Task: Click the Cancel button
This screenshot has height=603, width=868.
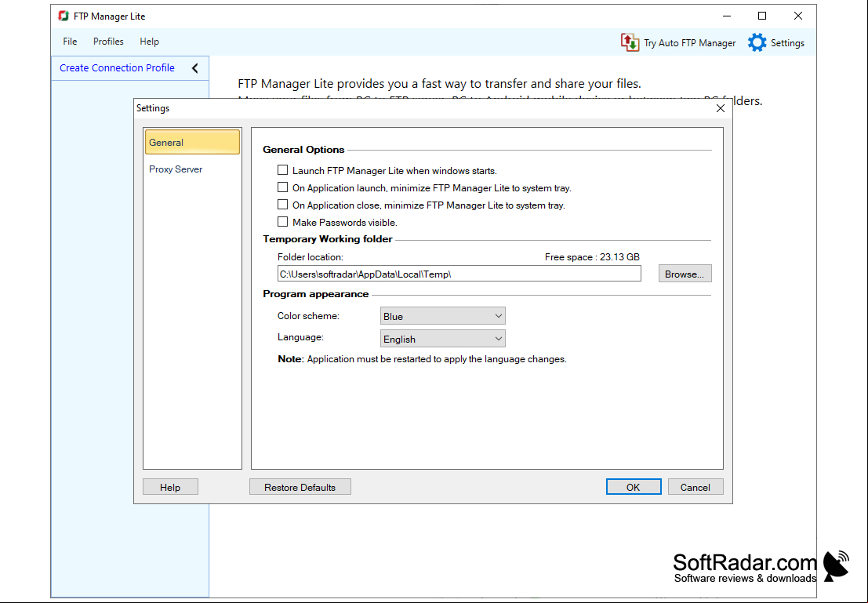Action: (x=695, y=487)
